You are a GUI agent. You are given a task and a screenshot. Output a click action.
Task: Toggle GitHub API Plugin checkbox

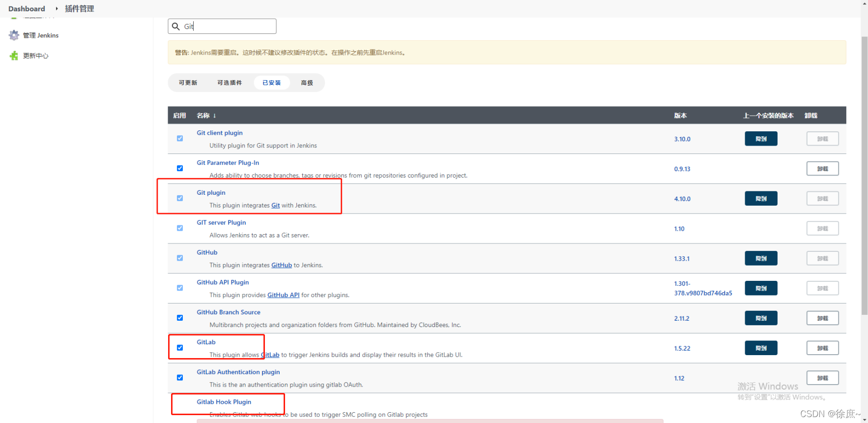180,288
